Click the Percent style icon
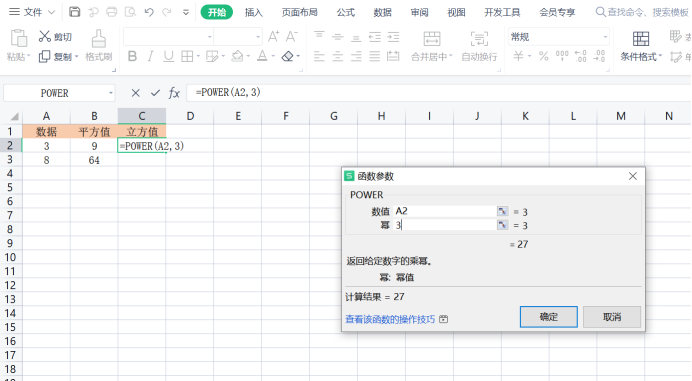Viewport: 692px width, 381px height. pyautogui.click(x=544, y=56)
